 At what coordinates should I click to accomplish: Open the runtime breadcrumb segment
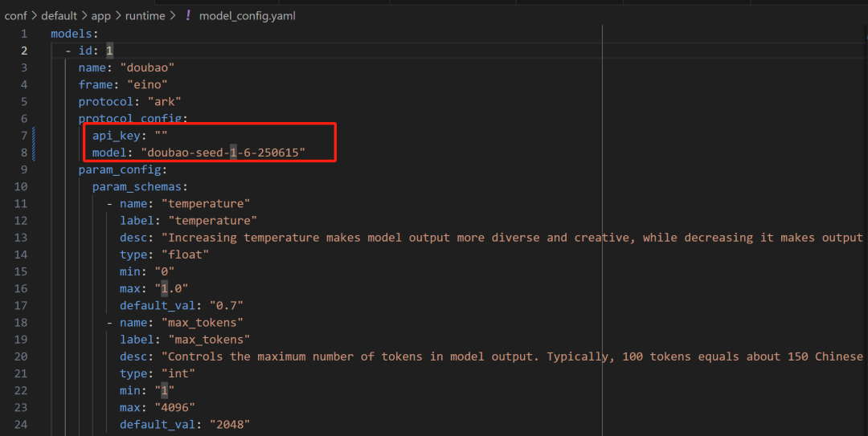click(145, 15)
